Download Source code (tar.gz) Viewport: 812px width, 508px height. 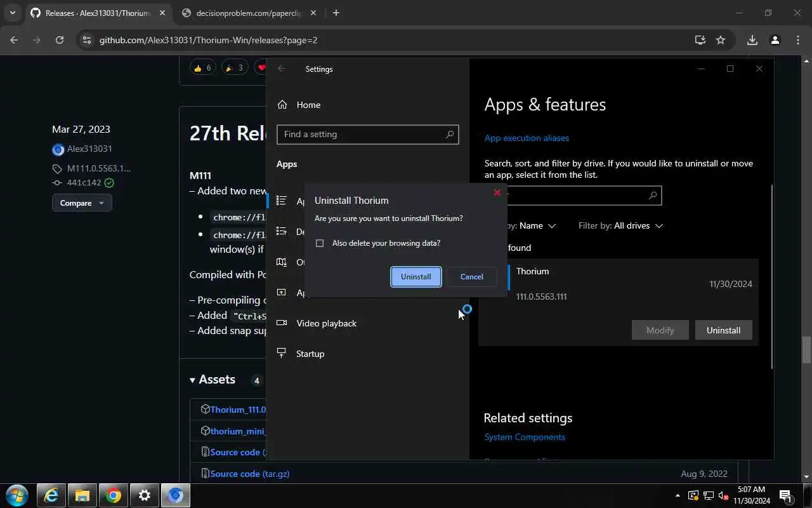click(x=249, y=474)
